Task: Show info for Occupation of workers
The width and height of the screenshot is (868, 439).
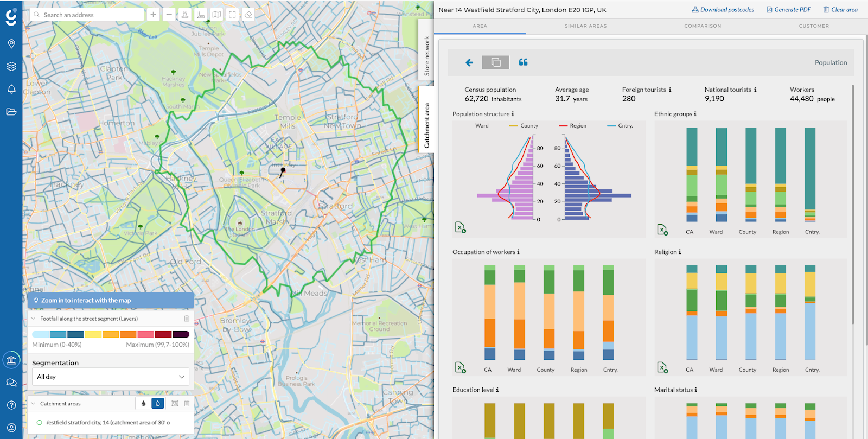Action: [x=518, y=252]
